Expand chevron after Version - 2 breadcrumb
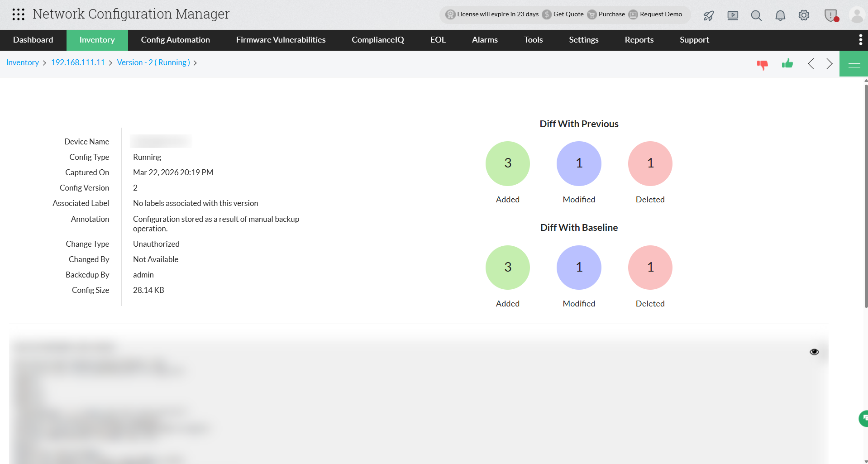The image size is (868, 464). point(195,63)
